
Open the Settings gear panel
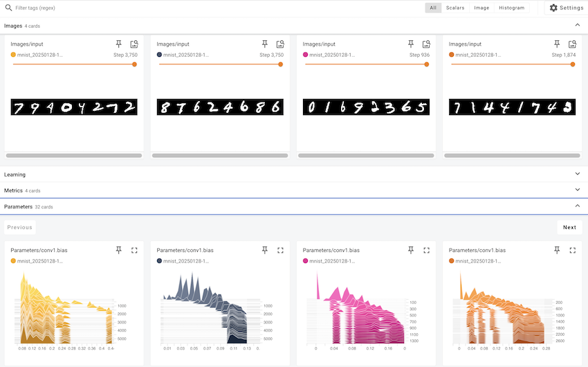566,8
